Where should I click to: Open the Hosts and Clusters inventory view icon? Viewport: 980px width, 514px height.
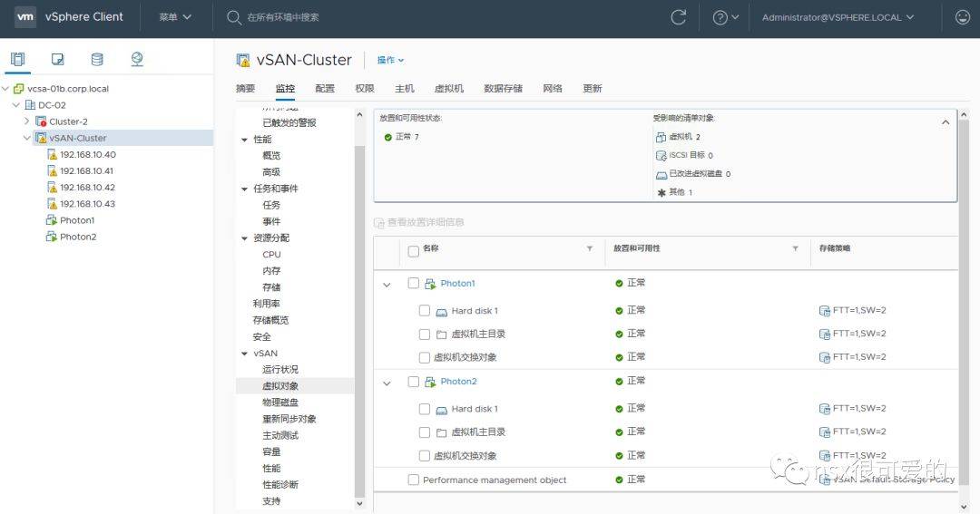click(x=17, y=60)
